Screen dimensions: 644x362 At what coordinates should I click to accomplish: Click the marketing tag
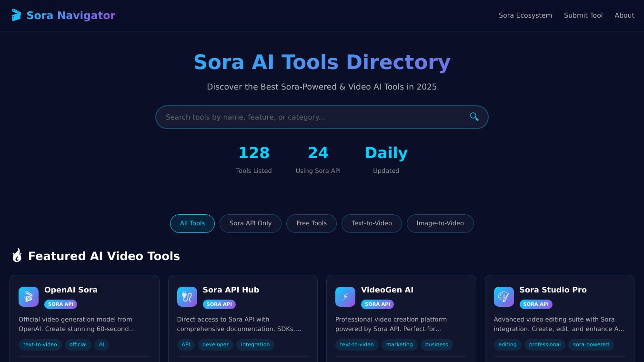point(400,345)
